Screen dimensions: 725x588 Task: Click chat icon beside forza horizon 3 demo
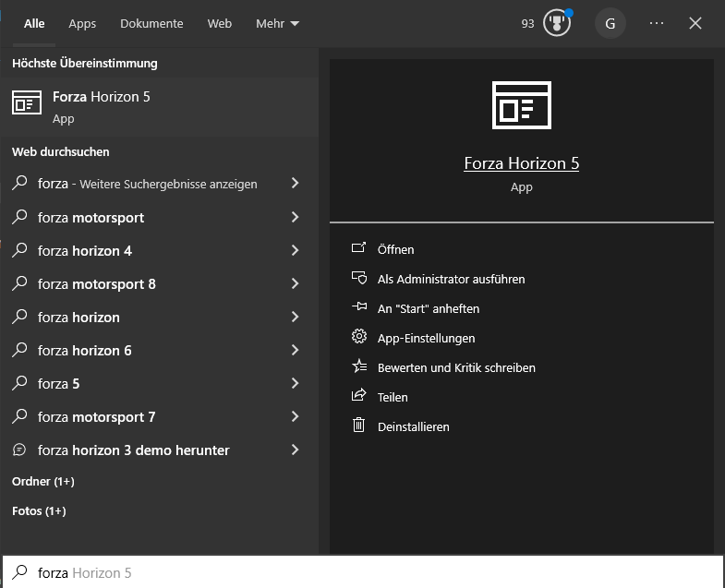tap(19, 450)
